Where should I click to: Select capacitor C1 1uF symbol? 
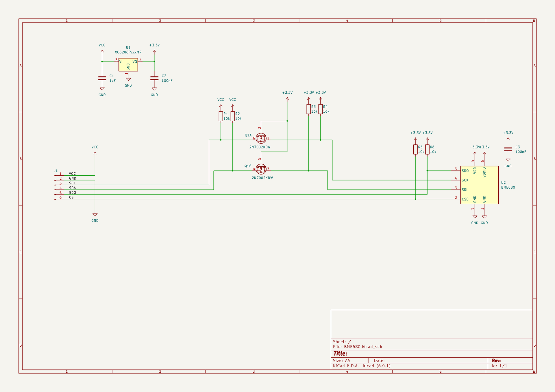(102, 78)
